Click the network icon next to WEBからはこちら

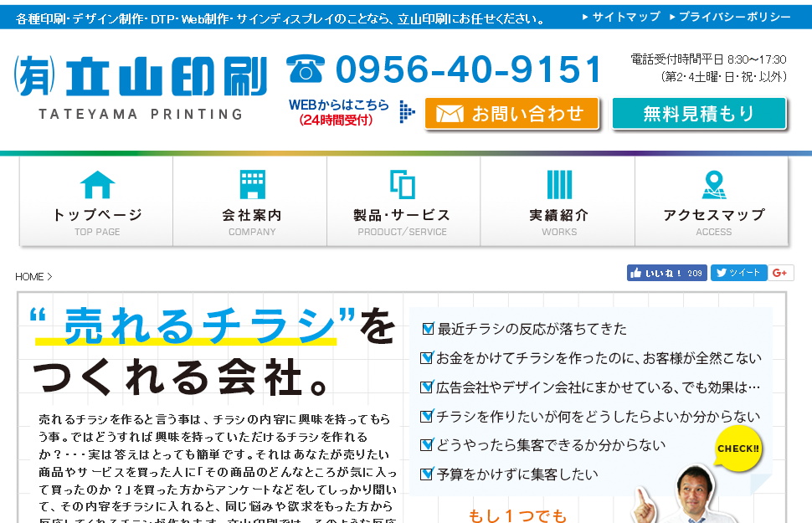pos(406,110)
